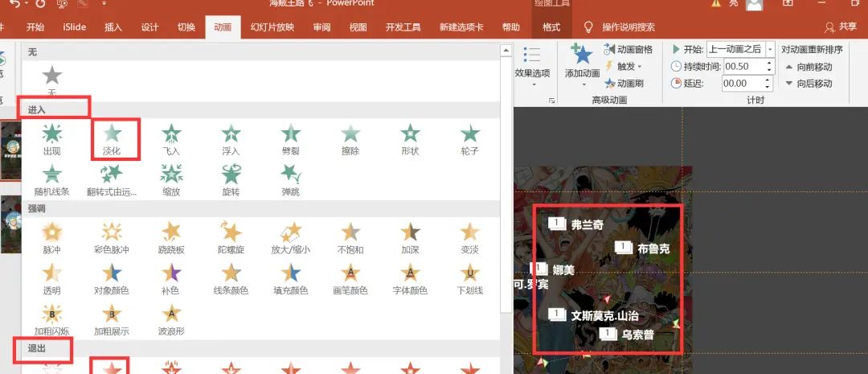Choose the 变淡 emphasis animation
Image resolution: width=868 pixels, height=374 pixels.
(470, 238)
